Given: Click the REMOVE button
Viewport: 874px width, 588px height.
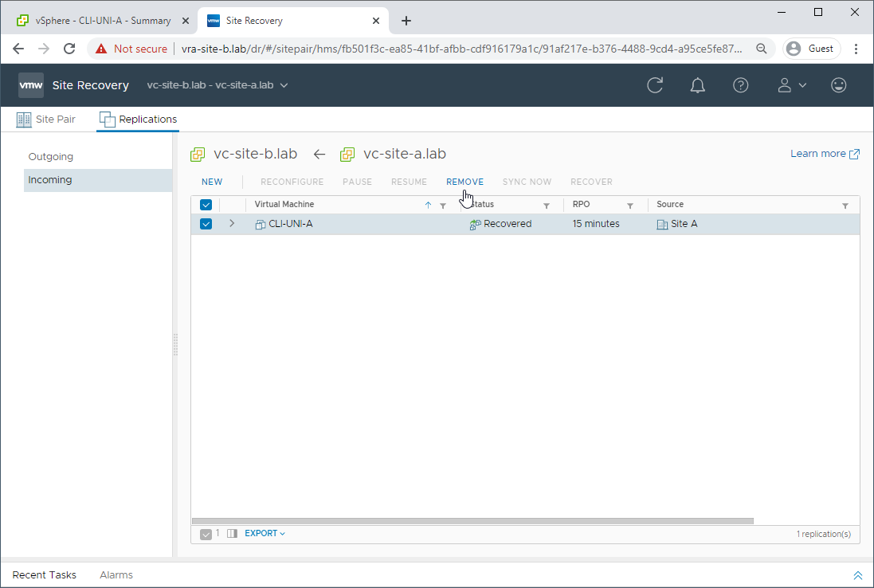Looking at the screenshot, I should [464, 182].
